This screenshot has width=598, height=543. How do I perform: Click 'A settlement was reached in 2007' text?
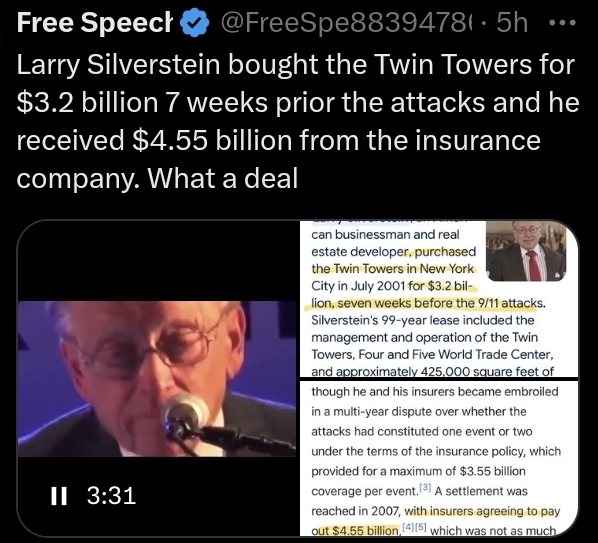[420, 501]
